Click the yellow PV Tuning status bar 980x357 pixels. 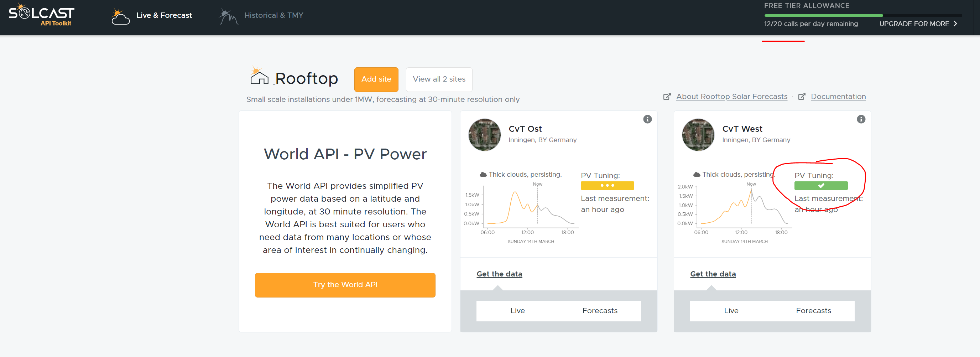click(x=607, y=186)
